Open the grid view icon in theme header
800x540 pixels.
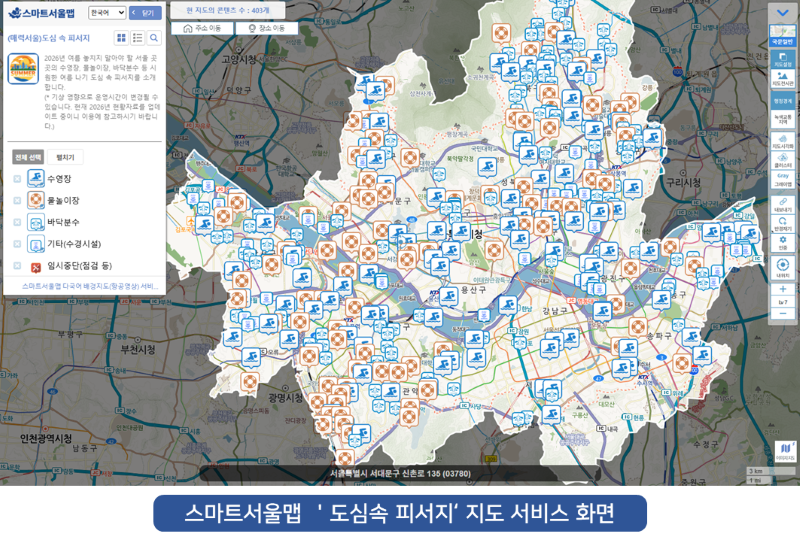[121, 38]
